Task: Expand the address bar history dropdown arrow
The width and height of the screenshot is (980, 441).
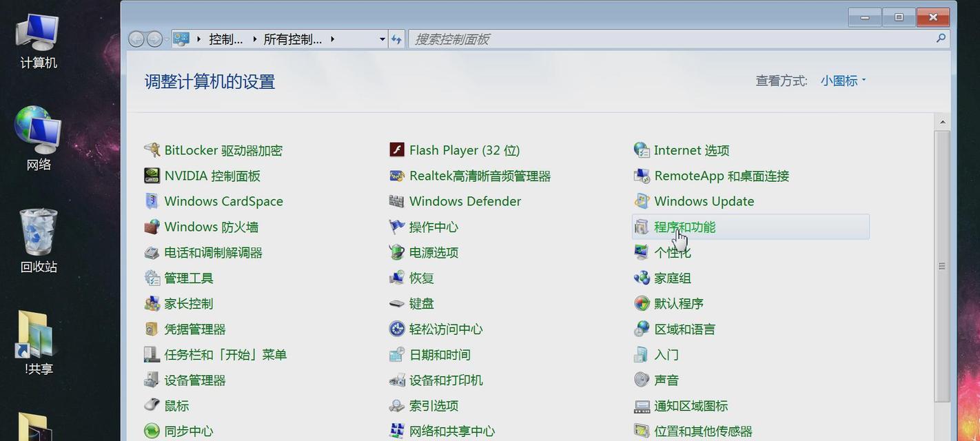Action: coord(382,39)
